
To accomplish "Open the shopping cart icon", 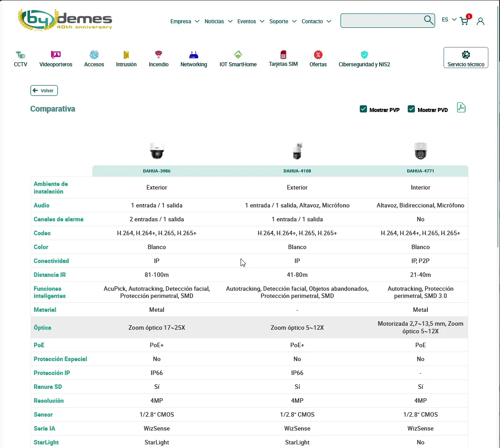I will 464,22.
